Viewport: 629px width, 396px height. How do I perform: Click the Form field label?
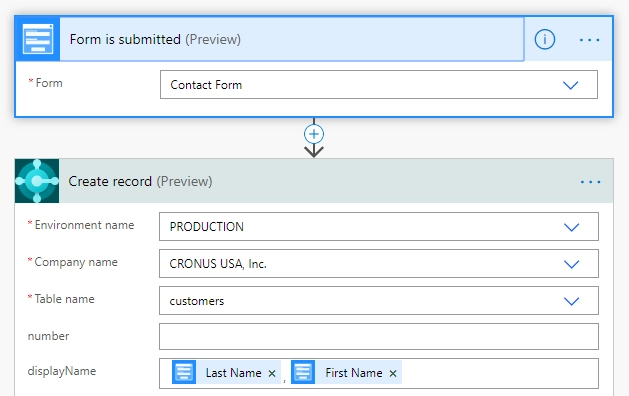(x=49, y=83)
